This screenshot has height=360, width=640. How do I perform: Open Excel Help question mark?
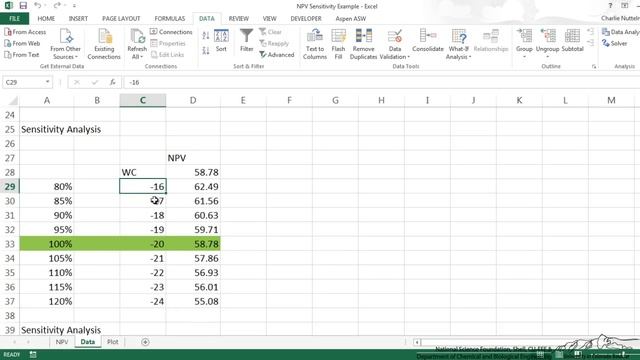click(610, 6)
